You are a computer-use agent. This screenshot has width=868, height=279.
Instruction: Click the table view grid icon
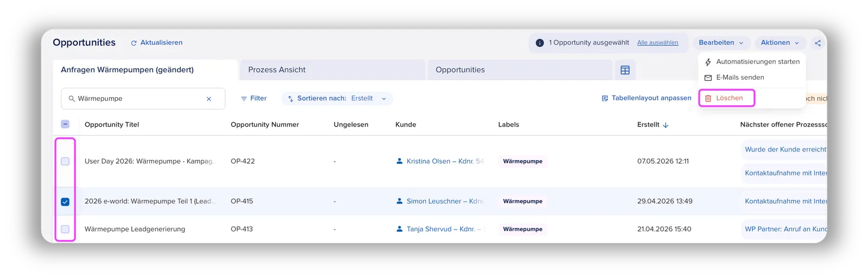click(625, 70)
